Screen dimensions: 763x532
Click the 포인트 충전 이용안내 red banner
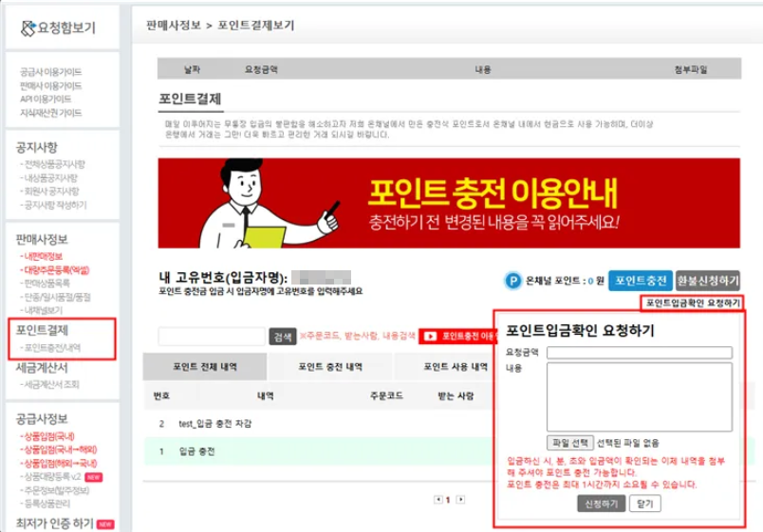pyautogui.click(x=449, y=203)
